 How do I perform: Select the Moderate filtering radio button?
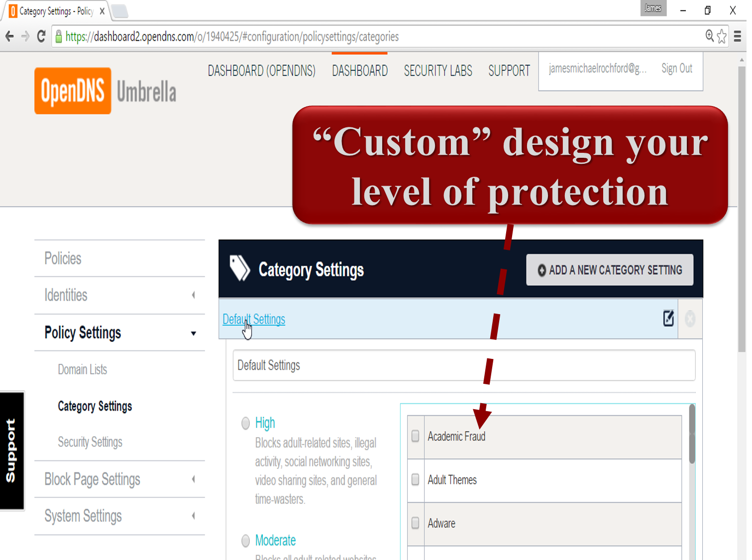pos(245,541)
